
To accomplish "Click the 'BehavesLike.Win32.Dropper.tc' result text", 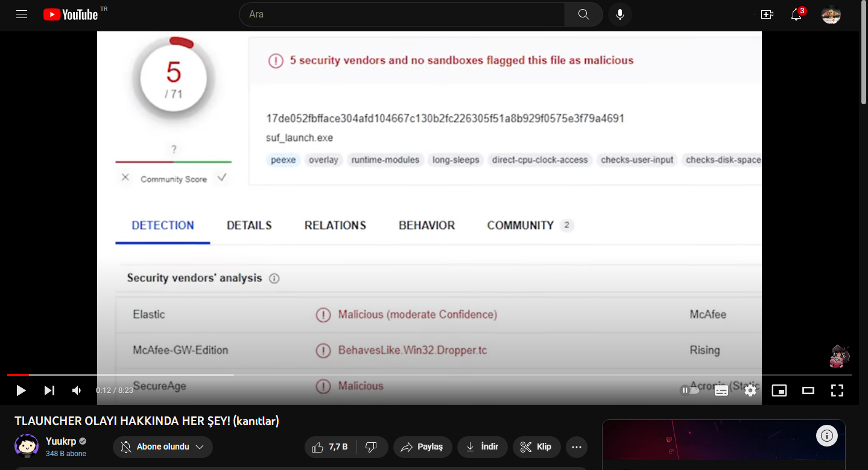I will pos(413,350).
